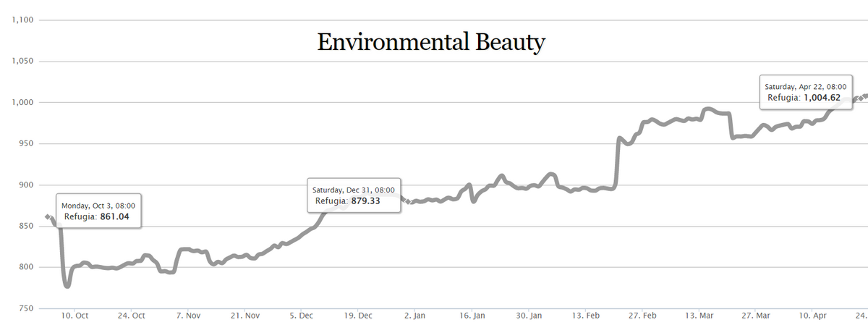Click the 27. Mar axis label

coord(757,316)
